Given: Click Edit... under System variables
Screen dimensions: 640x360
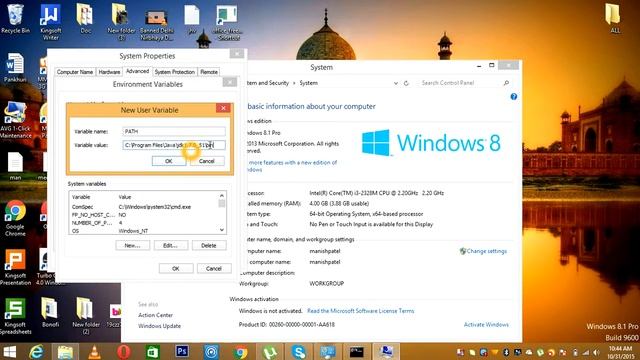Looking at the screenshot, I should pos(170,245).
